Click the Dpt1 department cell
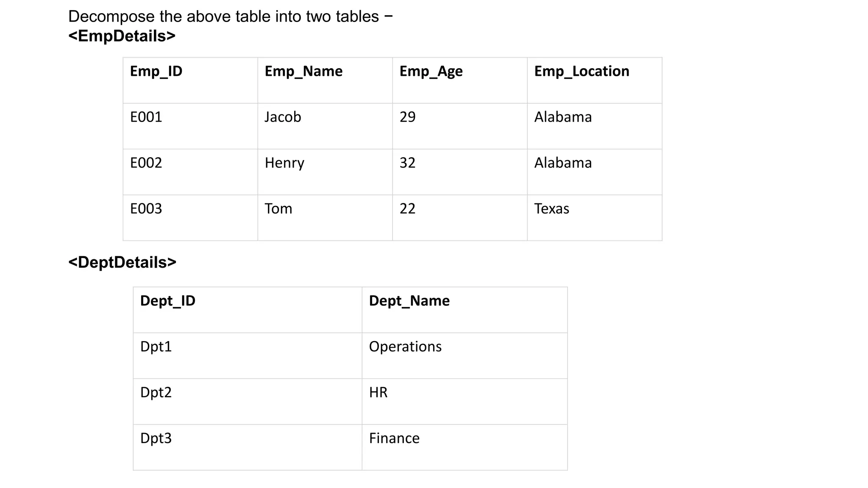This screenshot has height=488, width=868. pyautogui.click(x=156, y=347)
